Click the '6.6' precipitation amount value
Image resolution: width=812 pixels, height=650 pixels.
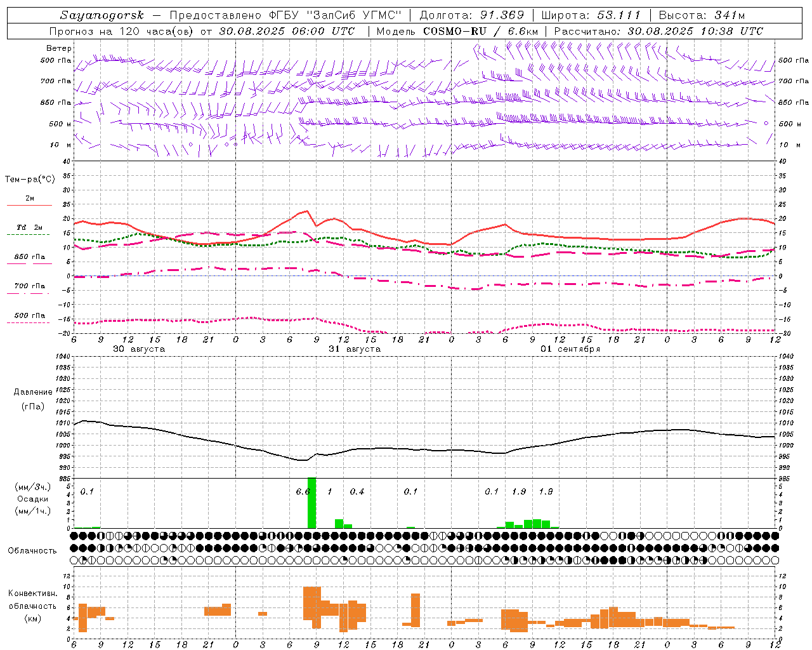tap(303, 491)
